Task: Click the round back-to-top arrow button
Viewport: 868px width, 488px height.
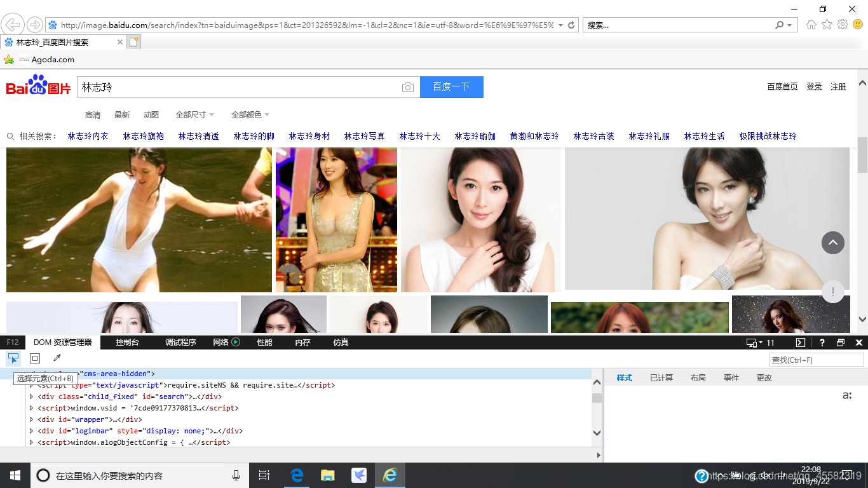Action: (833, 242)
